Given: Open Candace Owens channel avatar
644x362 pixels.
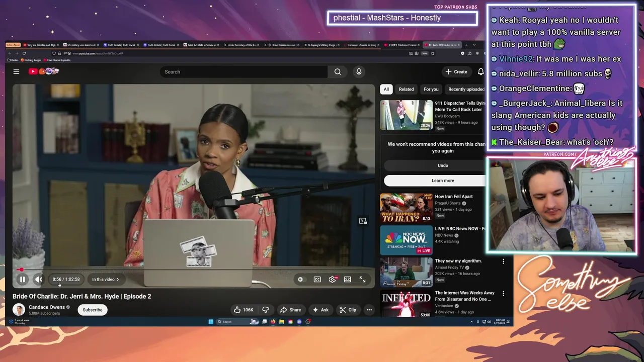Looking at the screenshot, I should (19, 310).
